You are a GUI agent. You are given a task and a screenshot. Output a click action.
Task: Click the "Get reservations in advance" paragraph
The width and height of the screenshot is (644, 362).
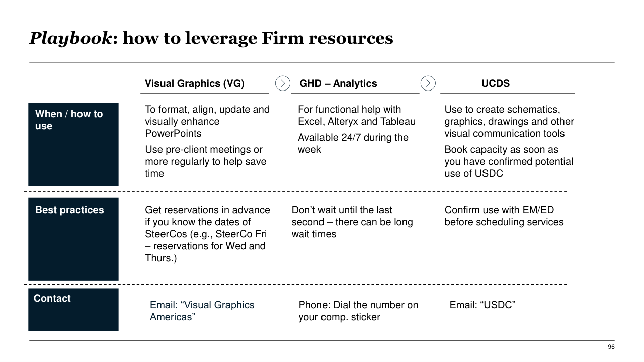207,234
